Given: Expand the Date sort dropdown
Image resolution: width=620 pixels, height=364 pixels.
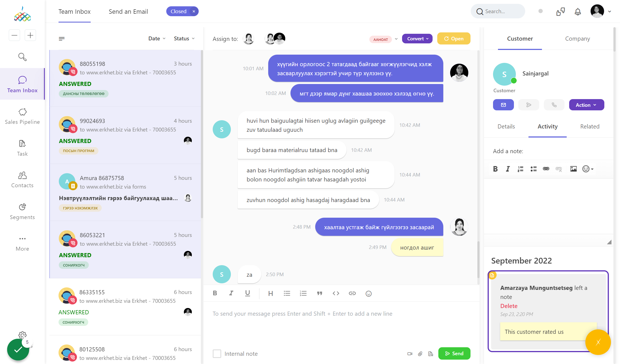Looking at the screenshot, I should [157, 38].
